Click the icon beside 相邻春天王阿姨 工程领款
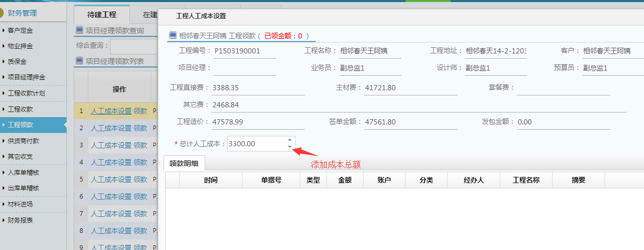Image resolution: width=644 pixels, height=250 pixels. click(x=173, y=35)
